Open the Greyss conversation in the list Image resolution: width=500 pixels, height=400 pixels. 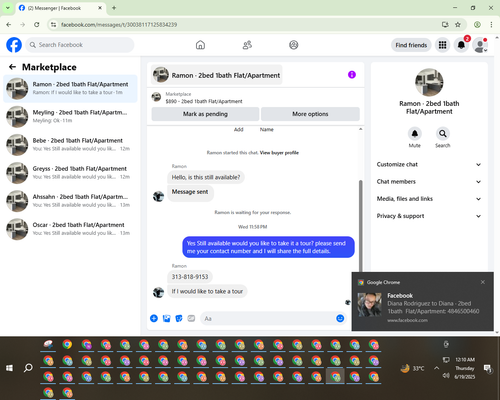pos(70,173)
